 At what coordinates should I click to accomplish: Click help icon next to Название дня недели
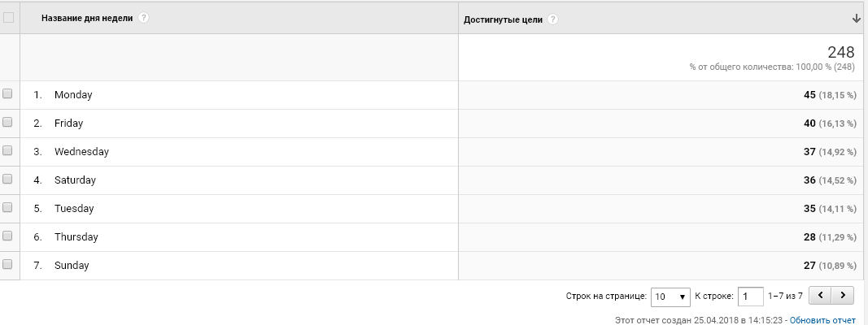point(143,18)
